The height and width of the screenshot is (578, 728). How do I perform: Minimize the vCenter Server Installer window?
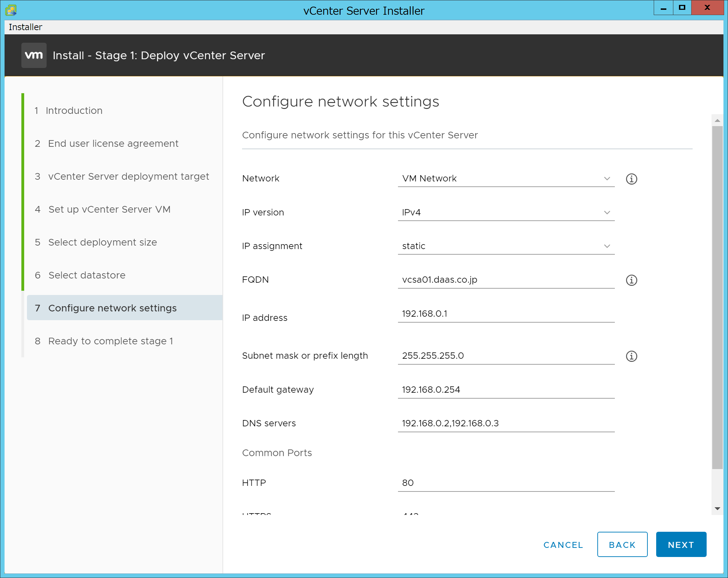(x=663, y=8)
